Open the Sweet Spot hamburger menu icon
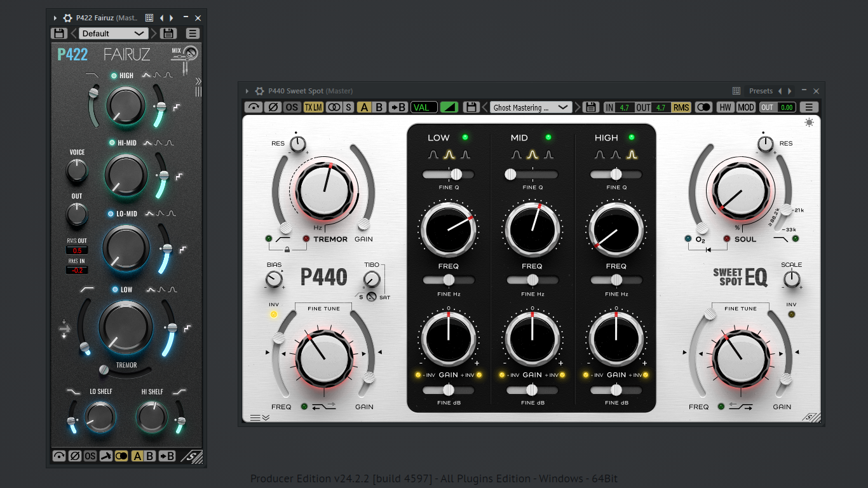This screenshot has width=868, height=488. coord(809,107)
